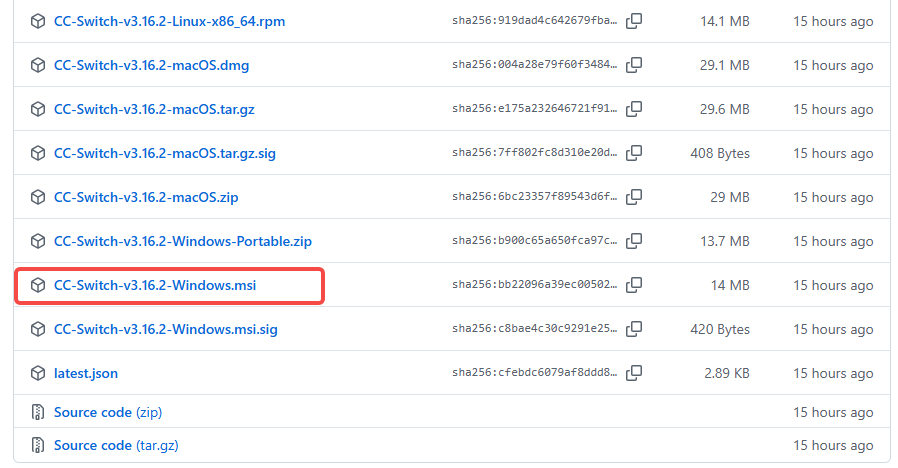
Task: Click the 29.1 MB file size
Action: tap(724, 65)
